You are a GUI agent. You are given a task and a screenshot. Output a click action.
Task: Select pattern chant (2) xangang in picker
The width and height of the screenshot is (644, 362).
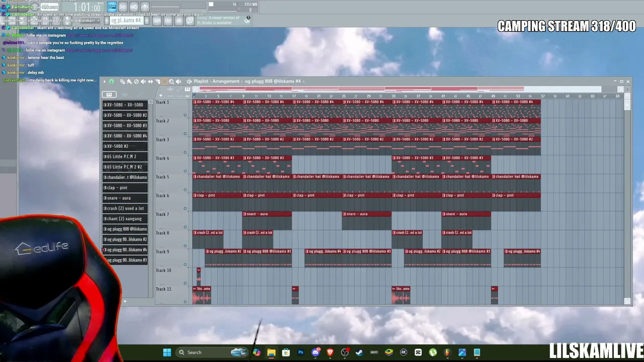(x=125, y=219)
